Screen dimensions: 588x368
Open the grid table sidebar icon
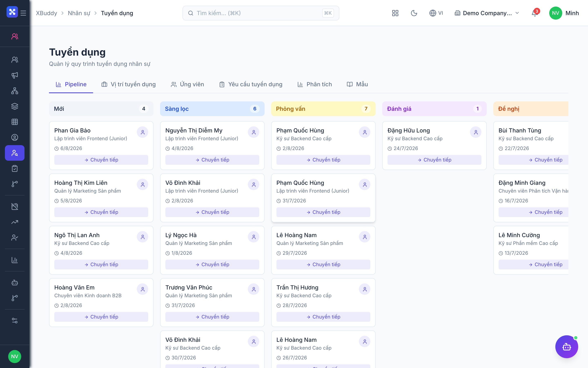(15, 122)
